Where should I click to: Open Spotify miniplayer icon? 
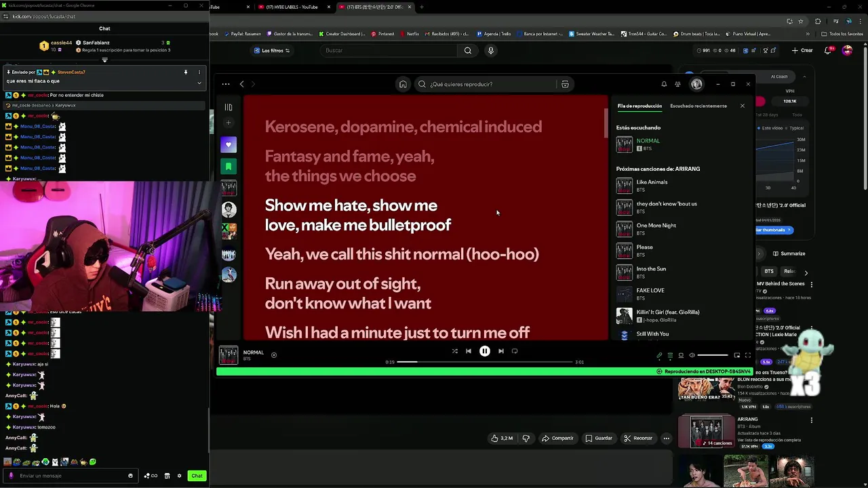point(737,355)
